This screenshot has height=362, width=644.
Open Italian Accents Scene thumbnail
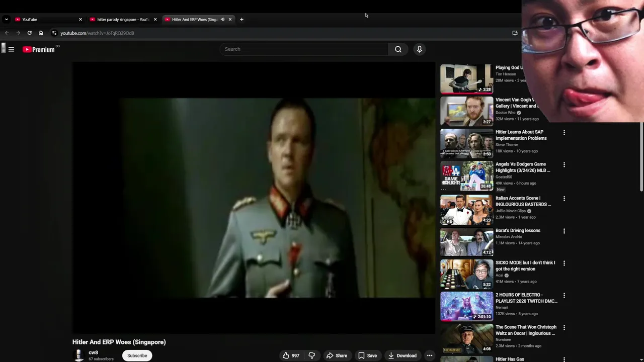467,210
